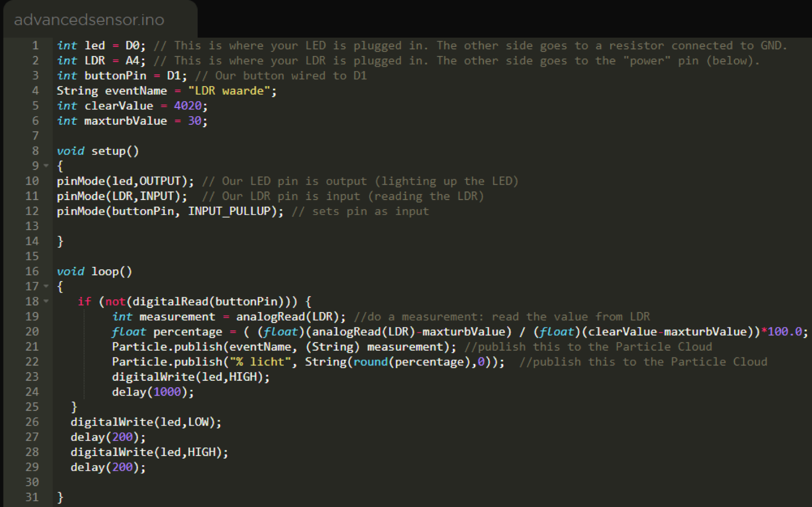
Task: Place cursor on "LDR waarde" string
Action: tap(229, 91)
